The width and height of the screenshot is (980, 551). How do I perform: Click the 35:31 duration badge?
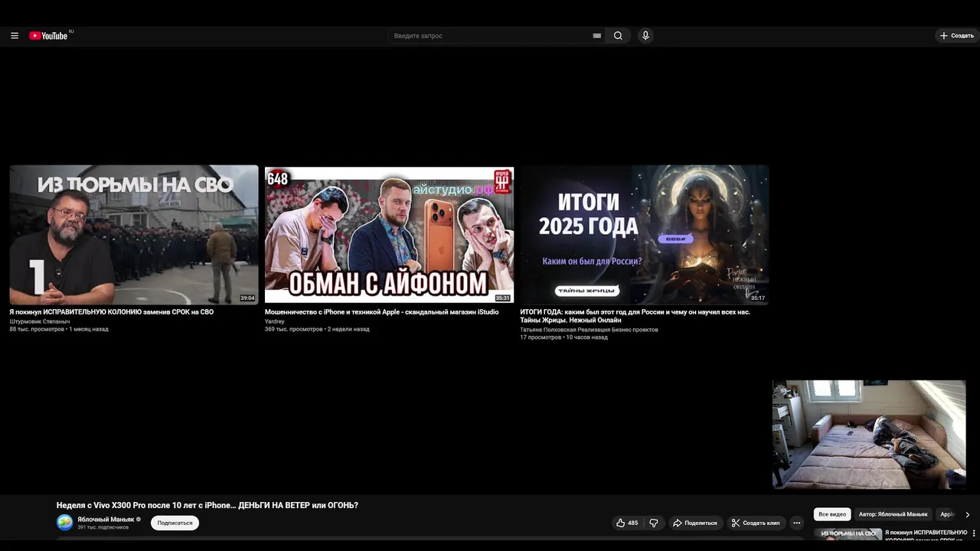point(502,298)
